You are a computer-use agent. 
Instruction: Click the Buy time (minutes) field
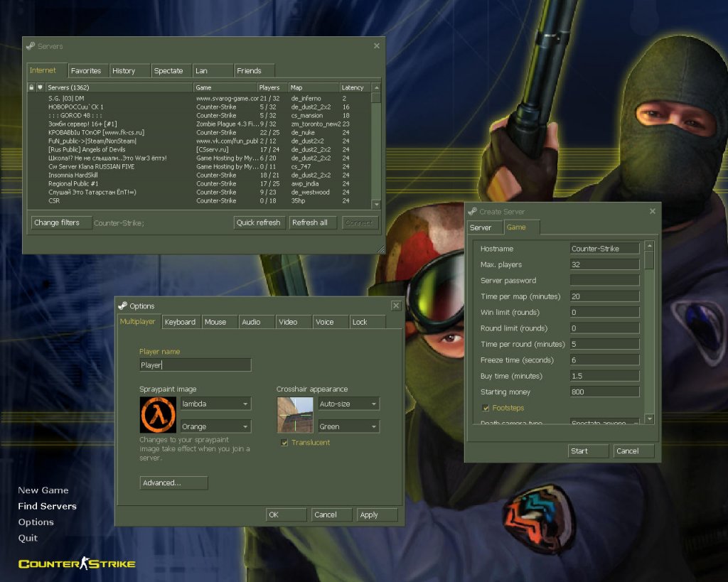(x=604, y=376)
